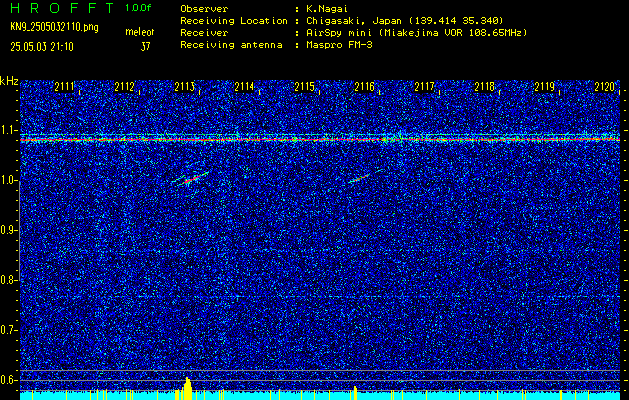This screenshot has width=629, height=400.
Task: Click the 2113 time marker
Action: pyautogui.click(x=185, y=87)
